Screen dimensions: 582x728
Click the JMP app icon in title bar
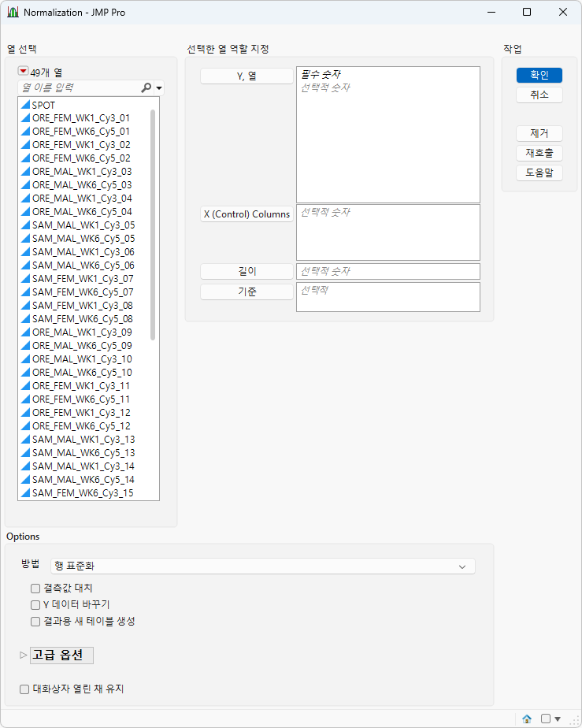13,12
